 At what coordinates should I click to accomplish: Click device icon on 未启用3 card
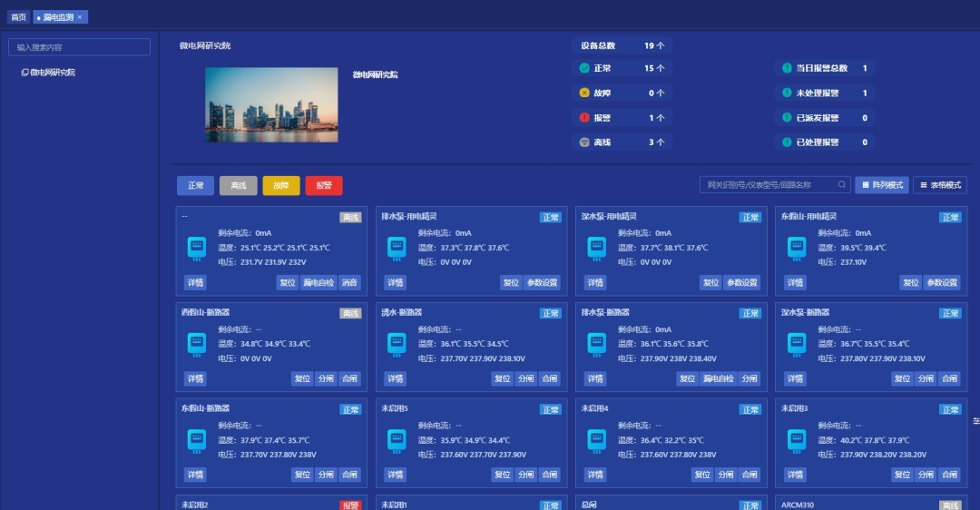797,441
